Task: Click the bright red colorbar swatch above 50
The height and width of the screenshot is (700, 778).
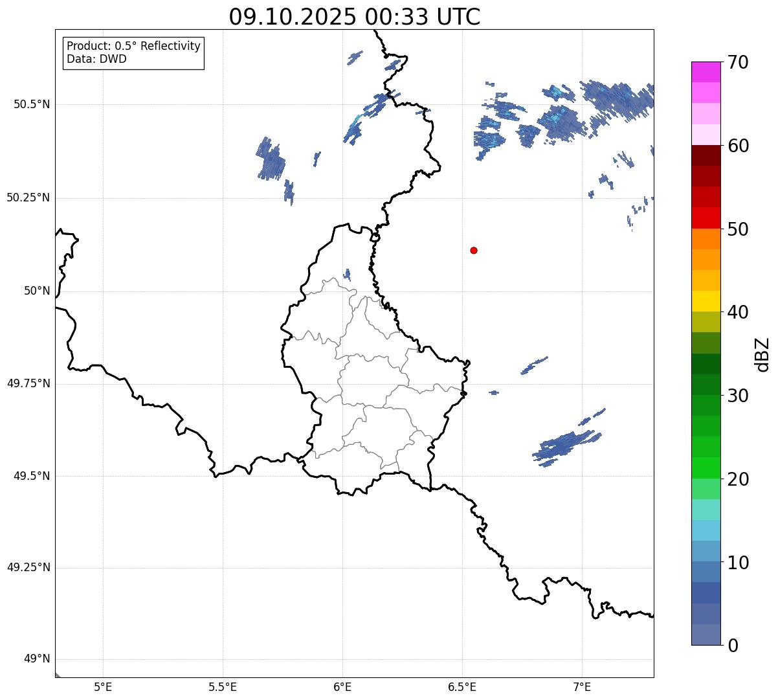Action: point(706,218)
